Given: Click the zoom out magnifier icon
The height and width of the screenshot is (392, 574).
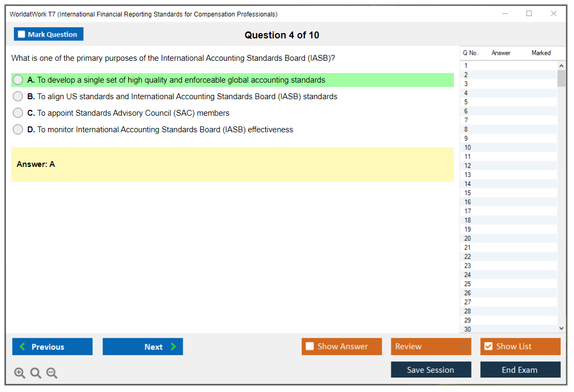Looking at the screenshot, I should click(x=52, y=373).
